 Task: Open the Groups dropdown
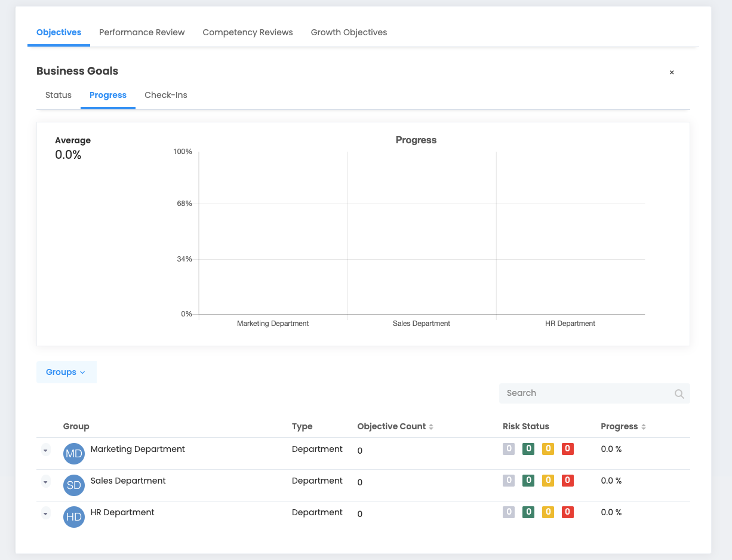point(66,372)
